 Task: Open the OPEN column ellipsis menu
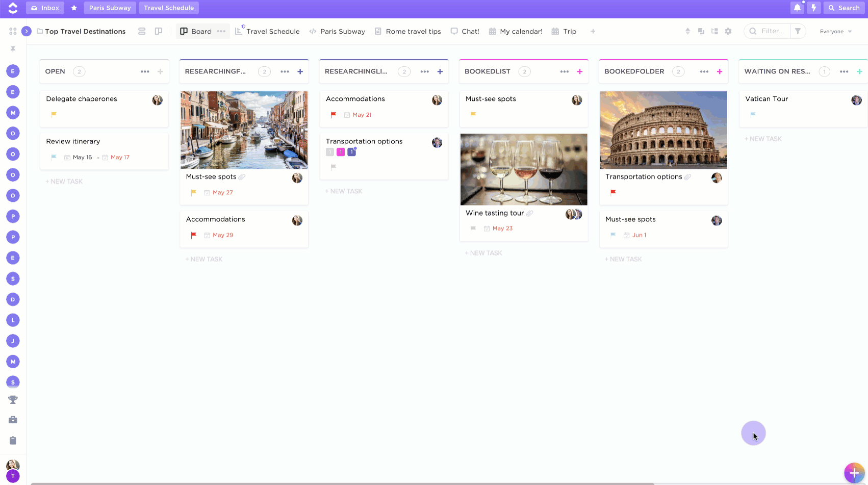[x=145, y=71]
